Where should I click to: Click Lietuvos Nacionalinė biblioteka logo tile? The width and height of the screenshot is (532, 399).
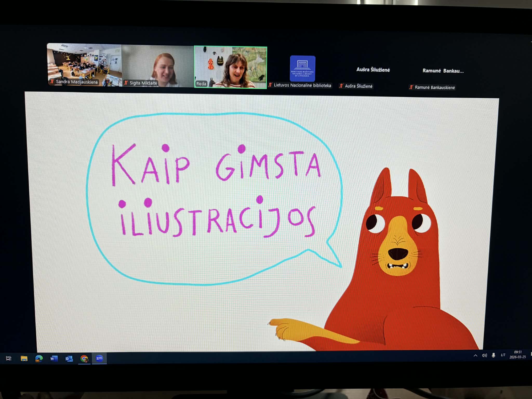click(302, 68)
